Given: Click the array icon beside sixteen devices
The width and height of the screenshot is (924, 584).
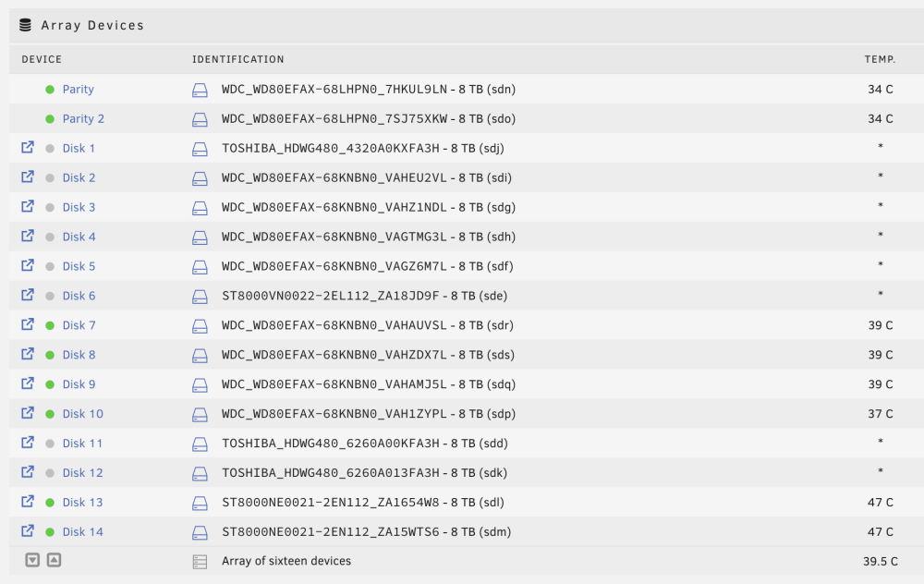Looking at the screenshot, I should click(x=200, y=562).
